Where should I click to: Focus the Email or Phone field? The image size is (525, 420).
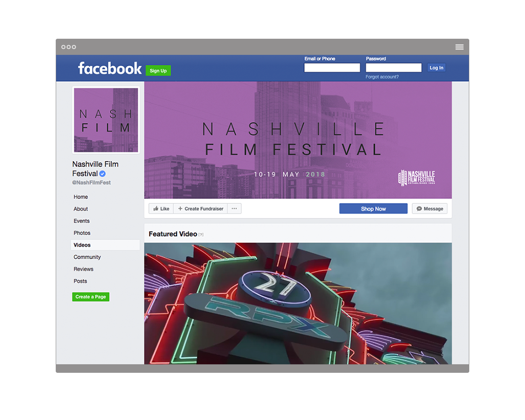click(332, 68)
